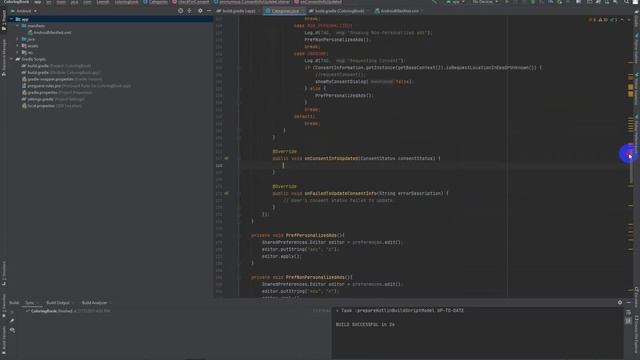The height and width of the screenshot is (360, 640).
Task: Hide the Build panel with minus icon
Action: pyautogui.click(x=629, y=302)
